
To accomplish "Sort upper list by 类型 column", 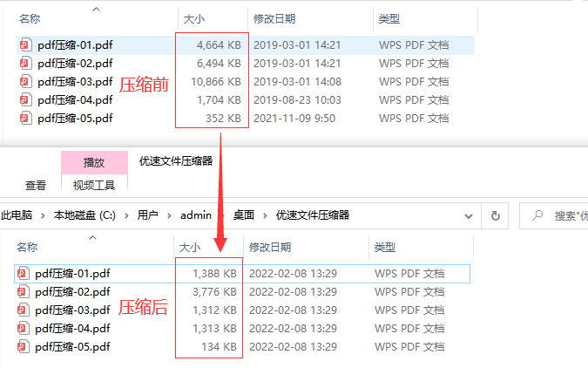I will click(389, 19).
